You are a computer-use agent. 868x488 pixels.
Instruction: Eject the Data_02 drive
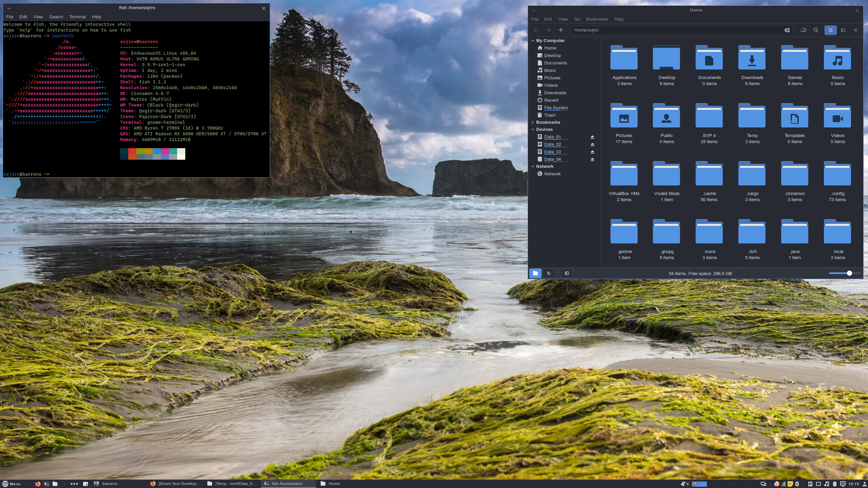point(592,144)
